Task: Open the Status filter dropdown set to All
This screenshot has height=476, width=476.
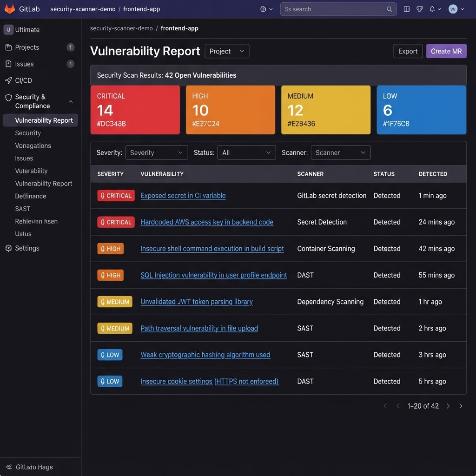Action: click(x=246, y=152)
